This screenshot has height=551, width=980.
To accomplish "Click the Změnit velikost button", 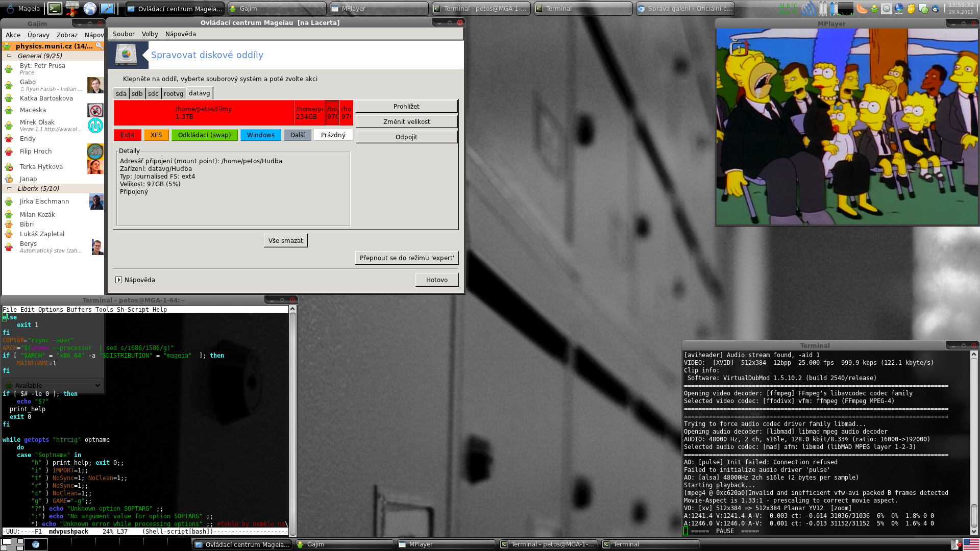I will tap(406, 121).
